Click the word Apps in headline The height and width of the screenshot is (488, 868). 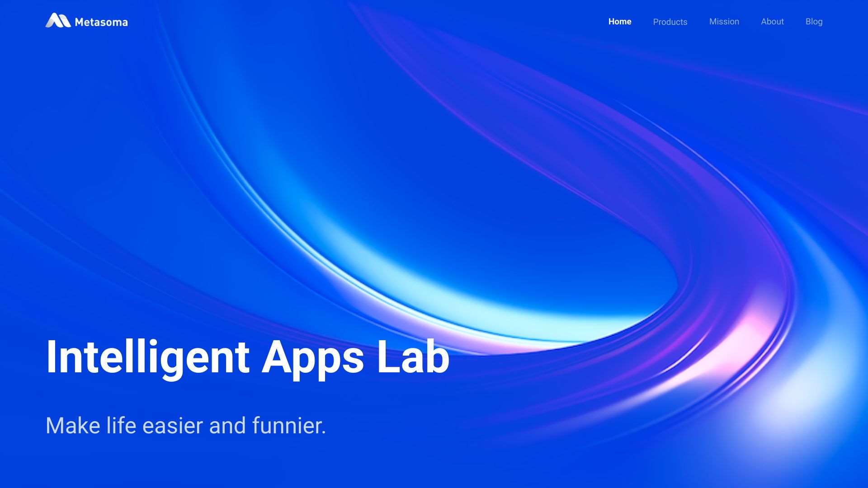point(312,357)
